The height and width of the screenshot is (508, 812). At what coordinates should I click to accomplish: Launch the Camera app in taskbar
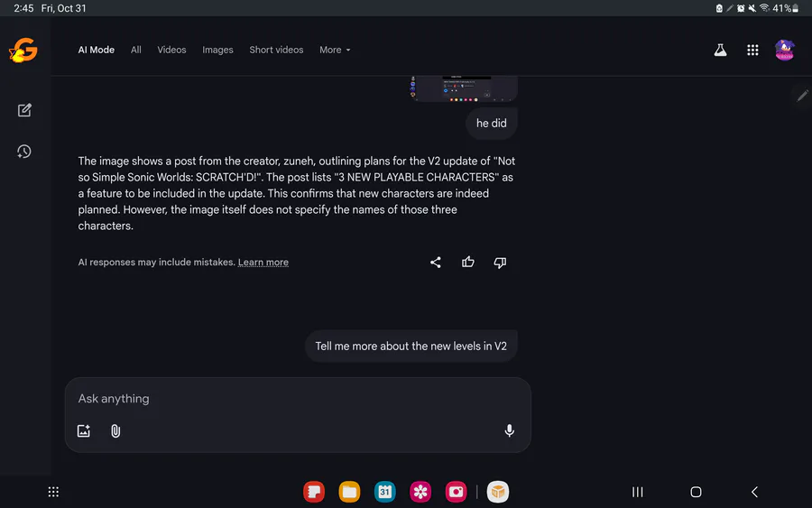pyautogui.click(x=457, y=492)
